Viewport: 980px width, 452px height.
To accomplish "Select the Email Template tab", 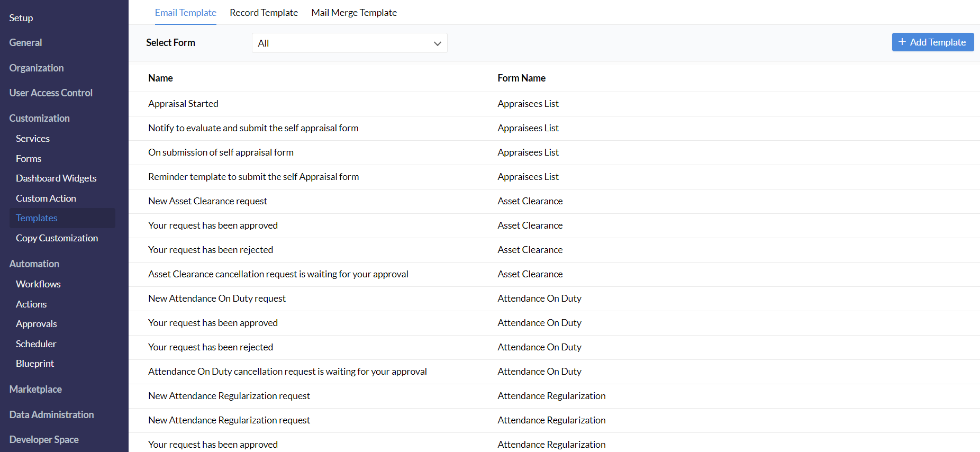I will point(185,13).
